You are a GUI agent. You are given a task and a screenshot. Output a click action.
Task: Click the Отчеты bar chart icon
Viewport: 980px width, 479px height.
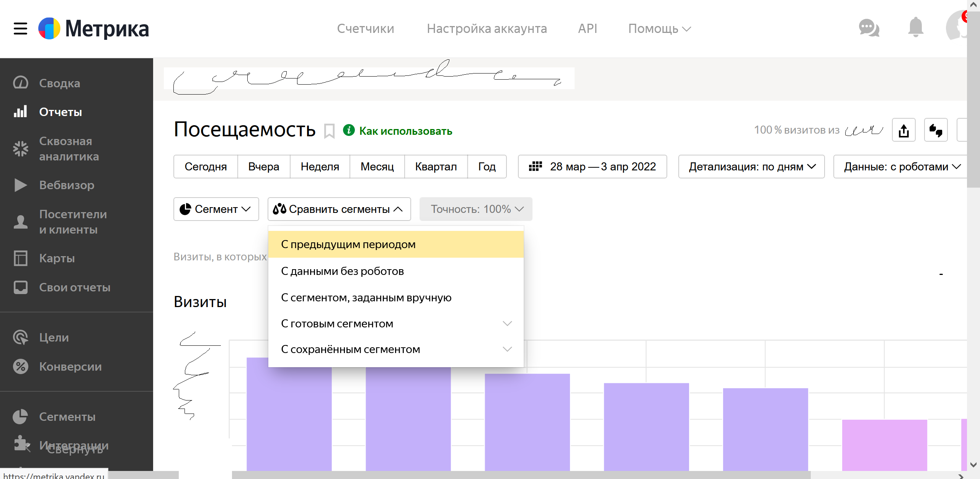point(21,111)
